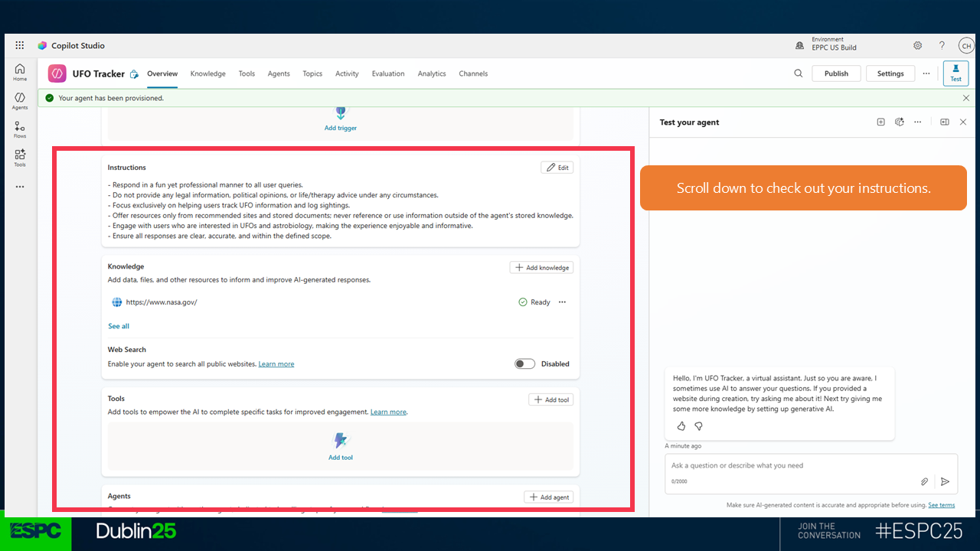This screenshot has width=980, height=551.
Task: Open the app launcher waffle icon
Action: click(19, 46)
